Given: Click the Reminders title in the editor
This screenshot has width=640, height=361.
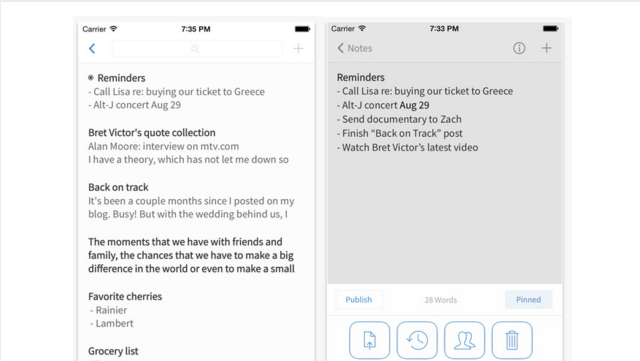Looking at the screenshot, I should pos(361,77).
